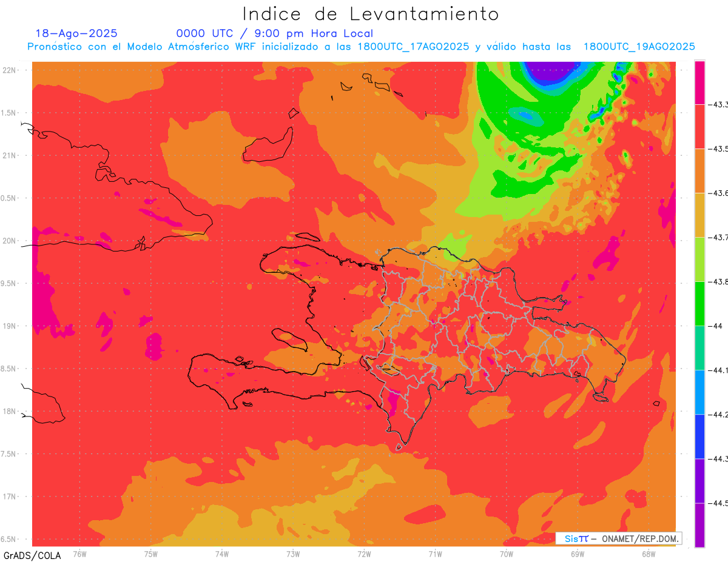
Task: Click the red colorbar segment below -43.3
Action: pos(699,127)
